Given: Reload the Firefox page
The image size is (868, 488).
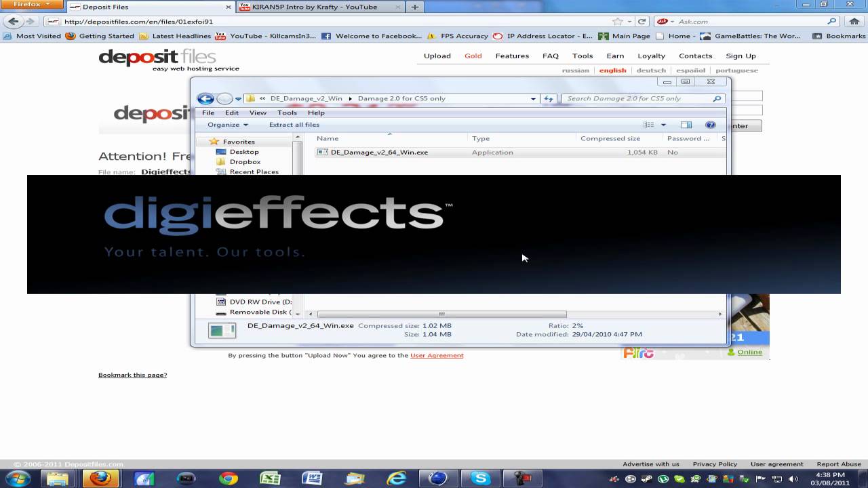Looking at the screenshot, I should pyautogui.click(x=642, y=22).
